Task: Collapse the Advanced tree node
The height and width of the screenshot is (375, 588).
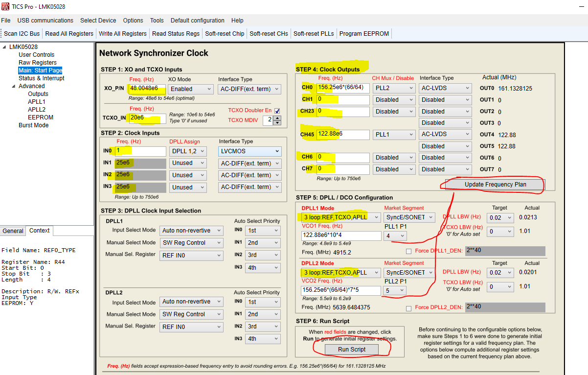Action: coord(14,86)
